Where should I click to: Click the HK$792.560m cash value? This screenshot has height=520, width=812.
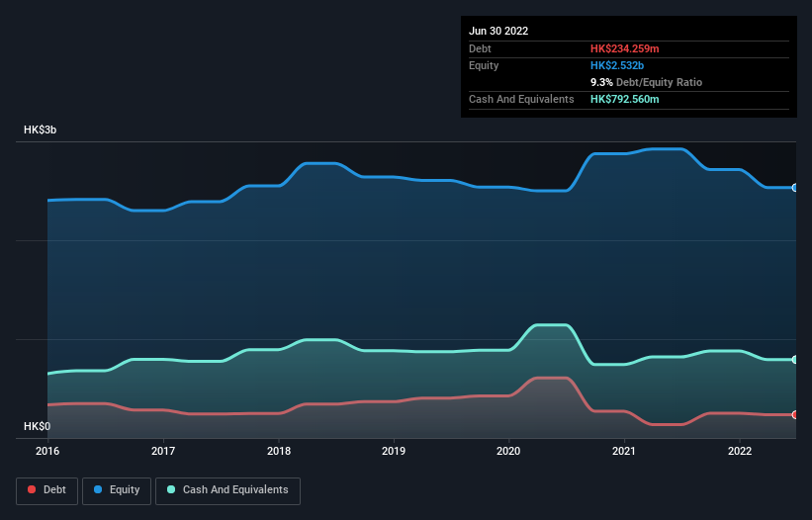point(624,99)
